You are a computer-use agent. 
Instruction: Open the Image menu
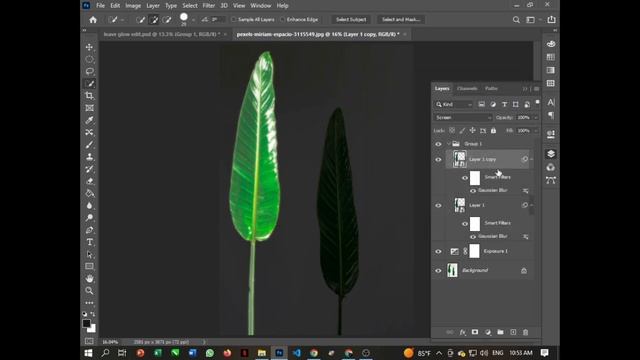pos(133,6)
